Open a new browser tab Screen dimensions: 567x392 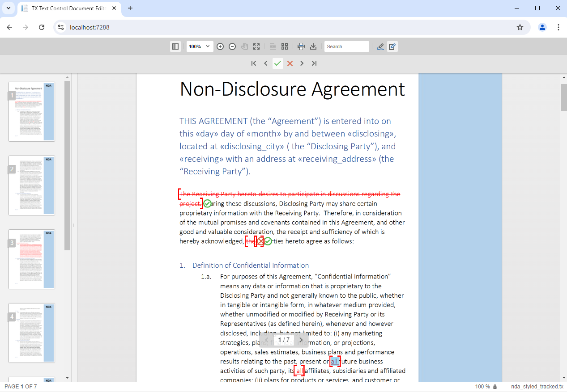[130, 8]
